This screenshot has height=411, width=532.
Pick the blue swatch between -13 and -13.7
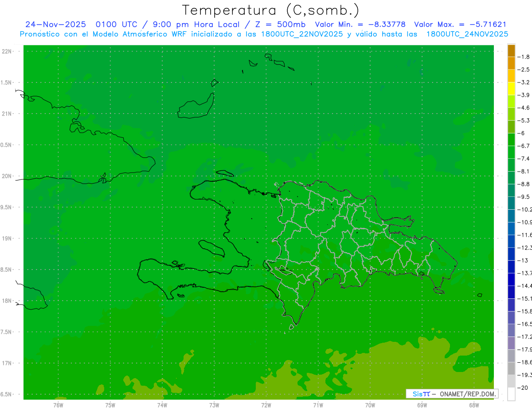tap(511, 266)
